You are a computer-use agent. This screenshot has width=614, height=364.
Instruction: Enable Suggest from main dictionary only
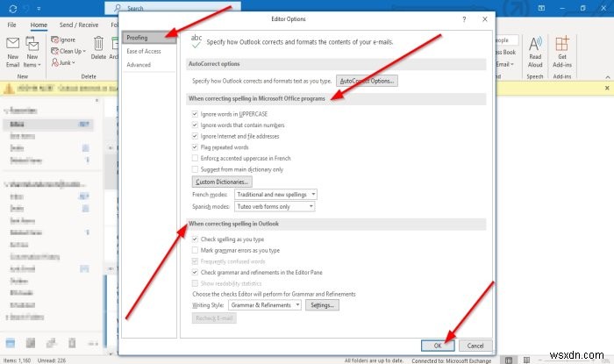tap(195, 169)
